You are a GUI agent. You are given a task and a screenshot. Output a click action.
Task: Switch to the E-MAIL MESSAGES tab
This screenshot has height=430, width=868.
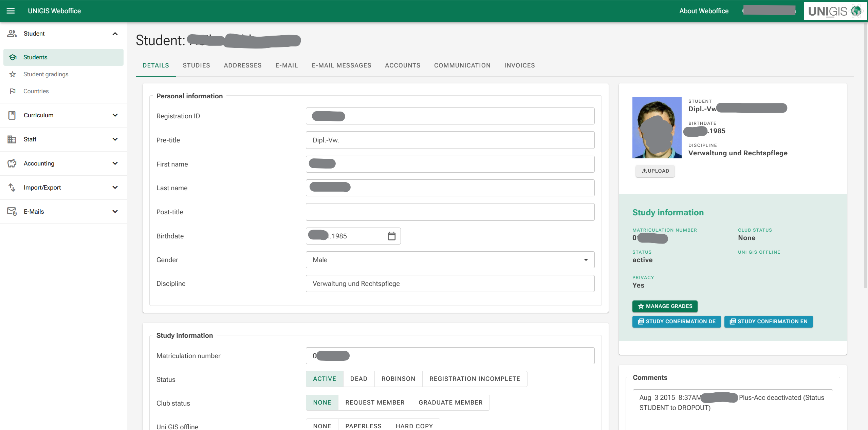tap(341, 65)
